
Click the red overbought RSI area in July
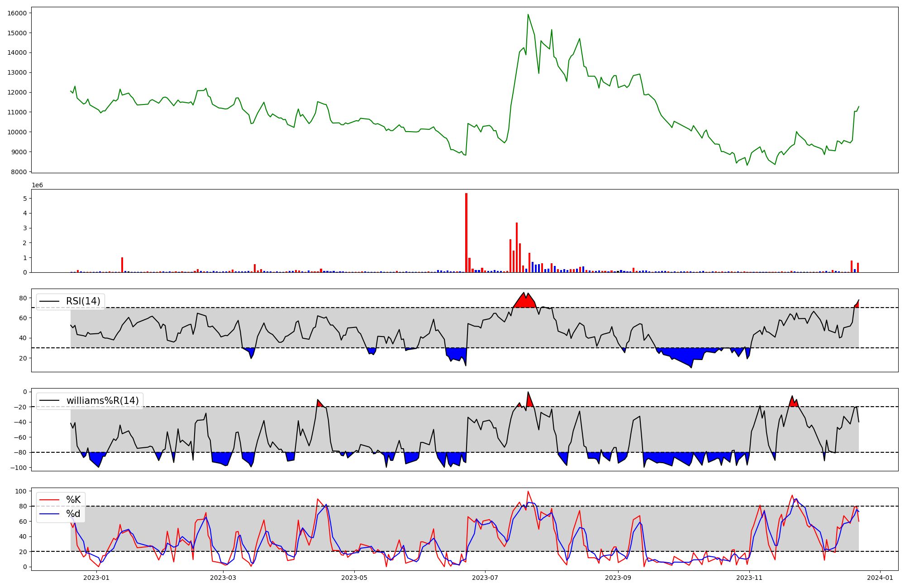point(525,302)
